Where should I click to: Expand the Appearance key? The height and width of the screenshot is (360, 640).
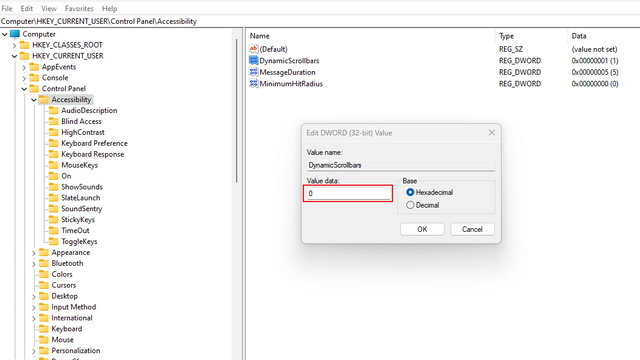click(34, 253)
